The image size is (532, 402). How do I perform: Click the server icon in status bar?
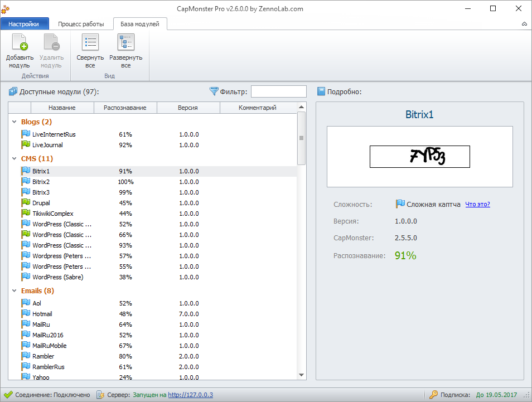click(100, 395)
